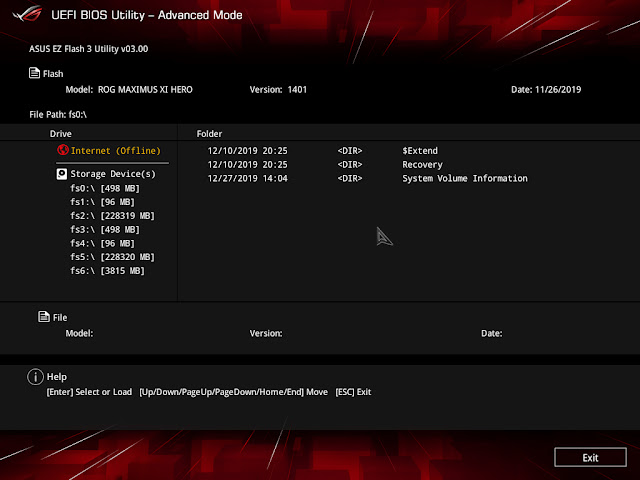This screenshot has width=640, height=480.
Task: Click the DIR tag of Recovery row
Action: coord(350,164)
